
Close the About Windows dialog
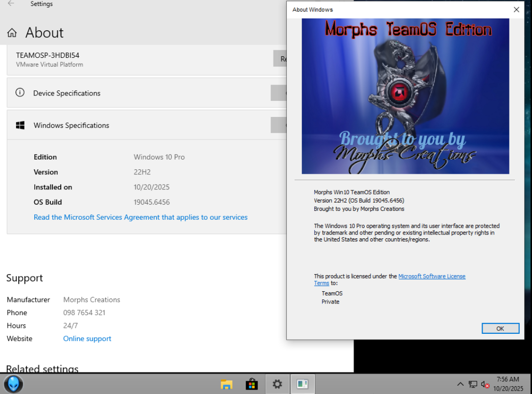[516, 9]
